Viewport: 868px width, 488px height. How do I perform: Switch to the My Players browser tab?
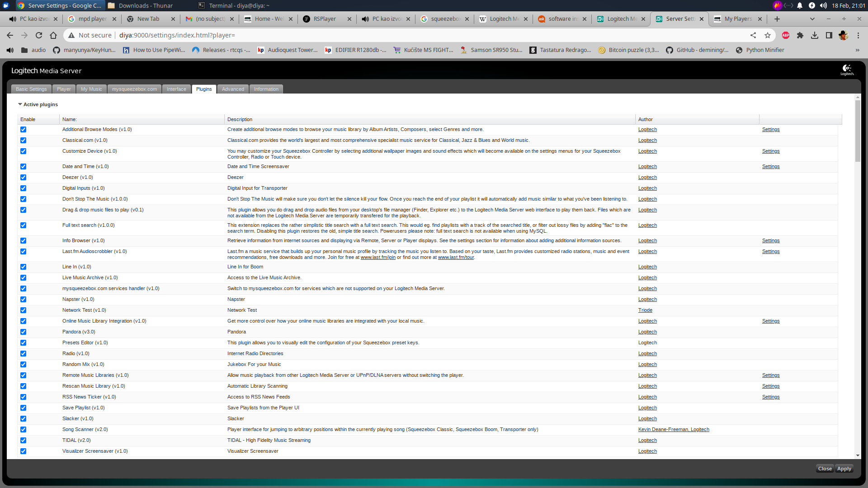click(x=738, y=19)
